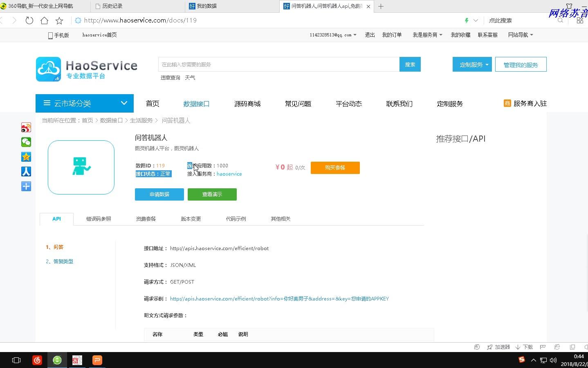Open 我的订单 in the top bar

(x=392, y=35)
